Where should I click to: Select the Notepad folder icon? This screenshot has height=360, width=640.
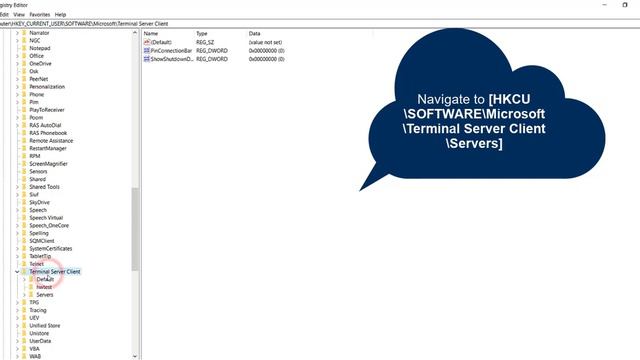pos(24,48)
